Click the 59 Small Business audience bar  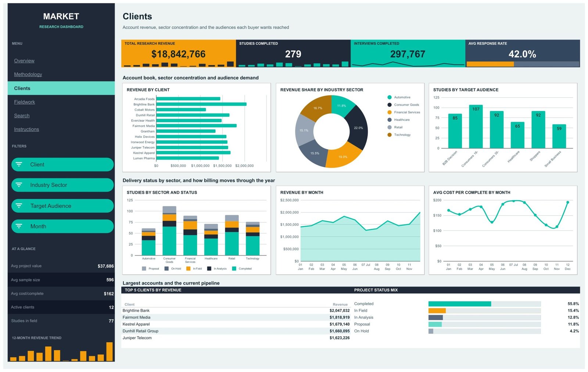pos(559,136)
